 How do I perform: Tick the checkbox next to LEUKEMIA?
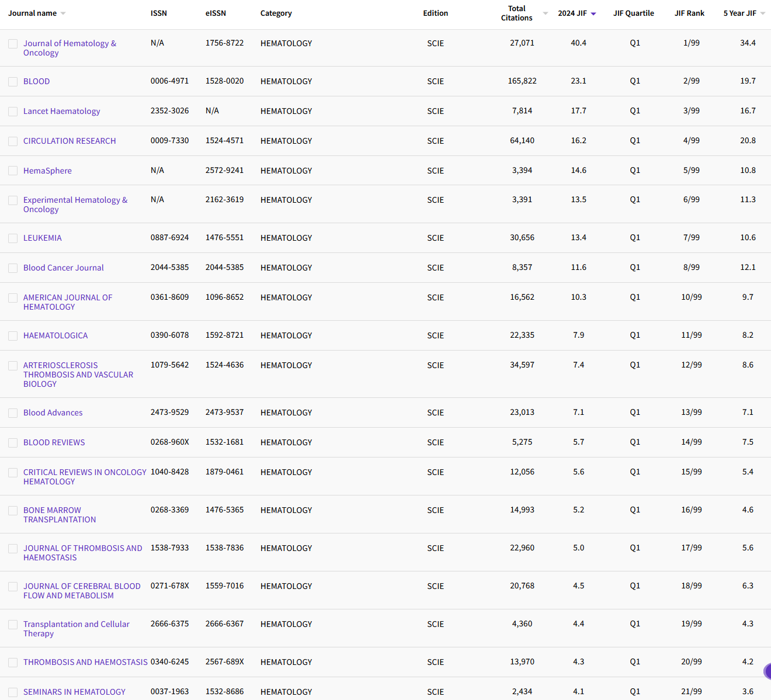[13, 238]
